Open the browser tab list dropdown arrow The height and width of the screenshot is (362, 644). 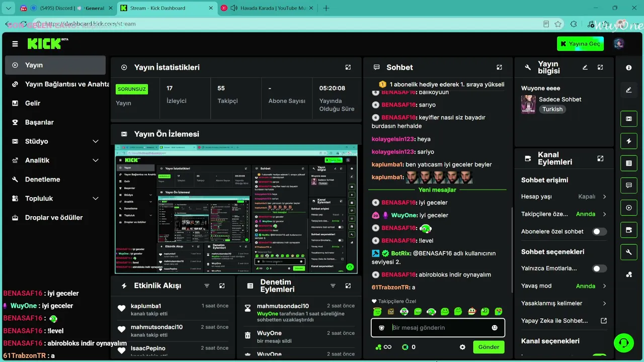[9, 8]
